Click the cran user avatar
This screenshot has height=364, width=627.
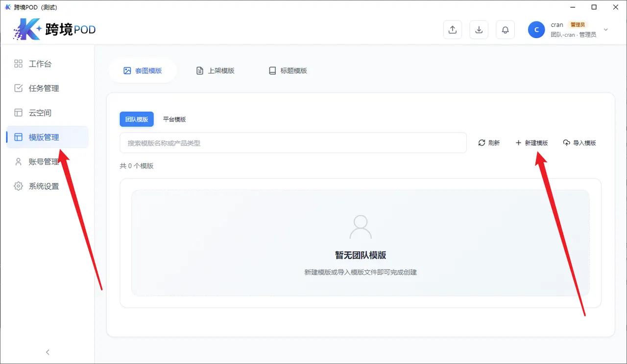tap(536, 29)
